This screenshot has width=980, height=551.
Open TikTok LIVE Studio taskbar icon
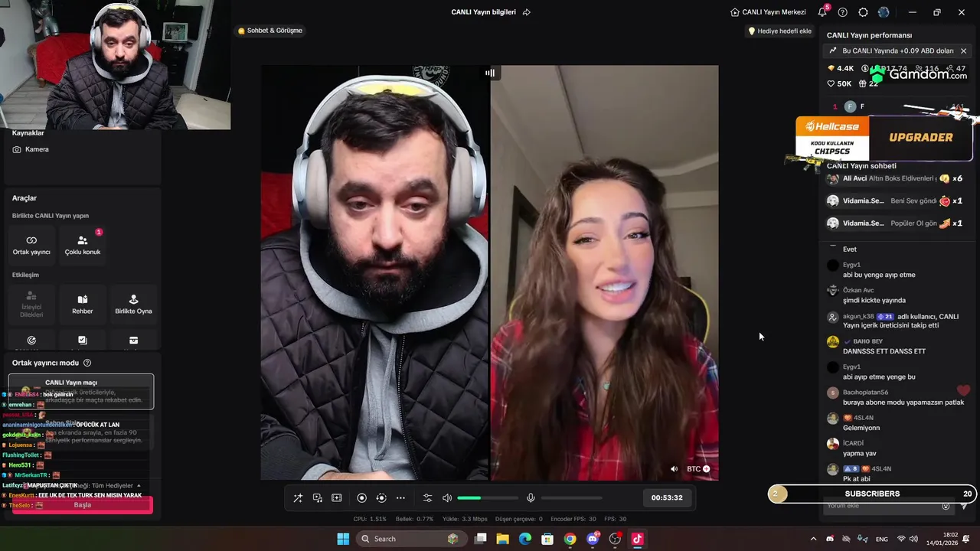pos(637,539)
